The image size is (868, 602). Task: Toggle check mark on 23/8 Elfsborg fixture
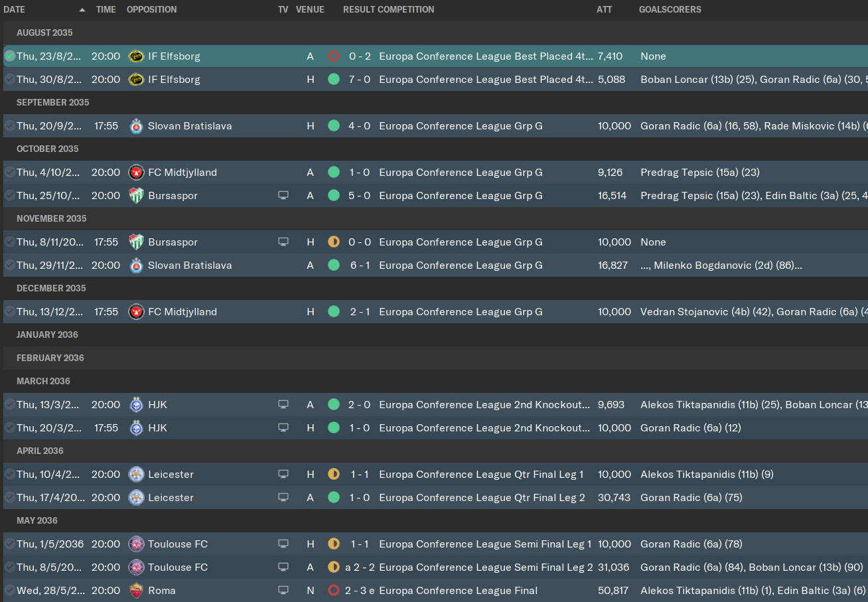(9, 56)
